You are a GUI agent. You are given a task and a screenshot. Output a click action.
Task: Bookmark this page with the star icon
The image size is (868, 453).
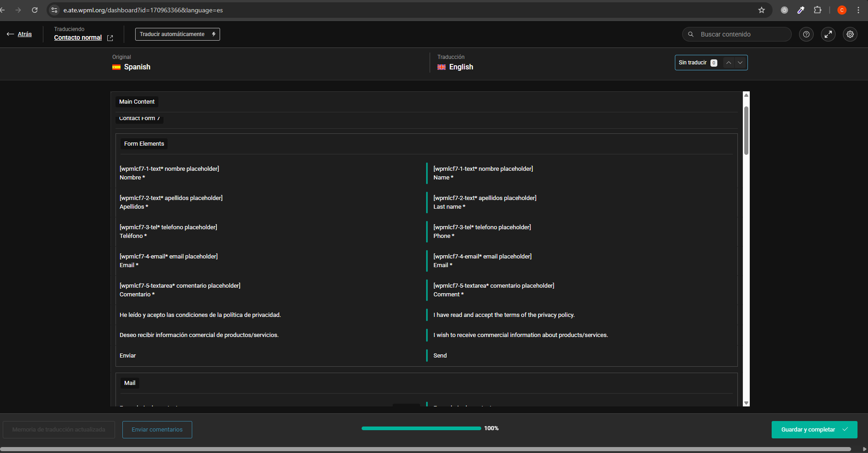click(762, 10)
